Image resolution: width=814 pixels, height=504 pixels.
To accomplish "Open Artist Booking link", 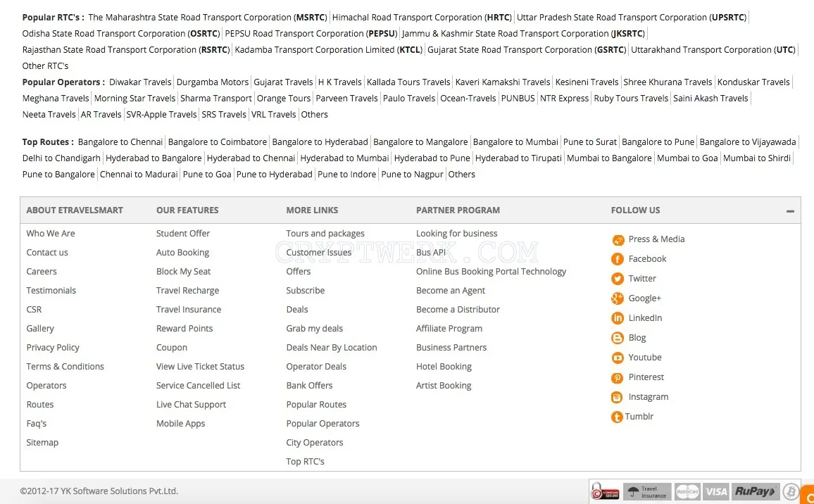I will point(444,385).
